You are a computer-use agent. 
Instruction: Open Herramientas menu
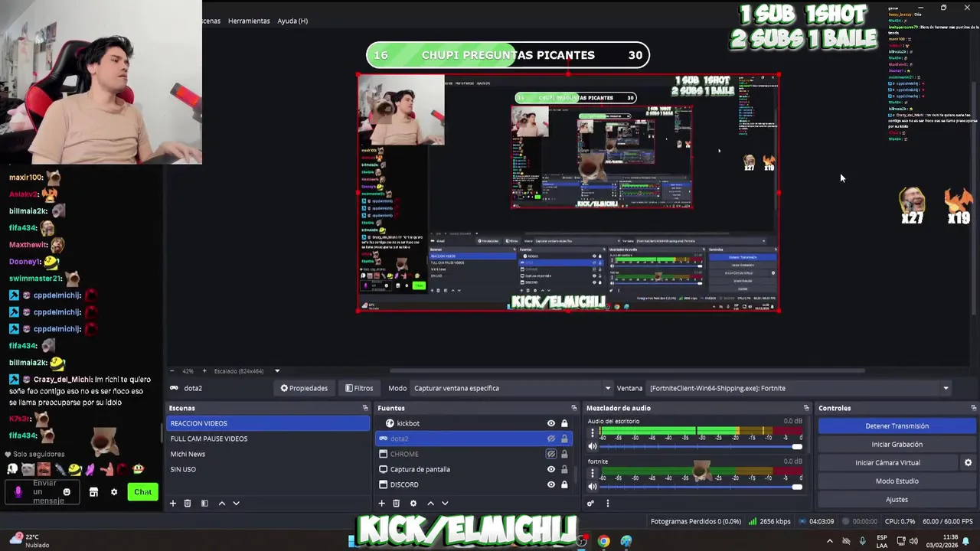[249, 21]
